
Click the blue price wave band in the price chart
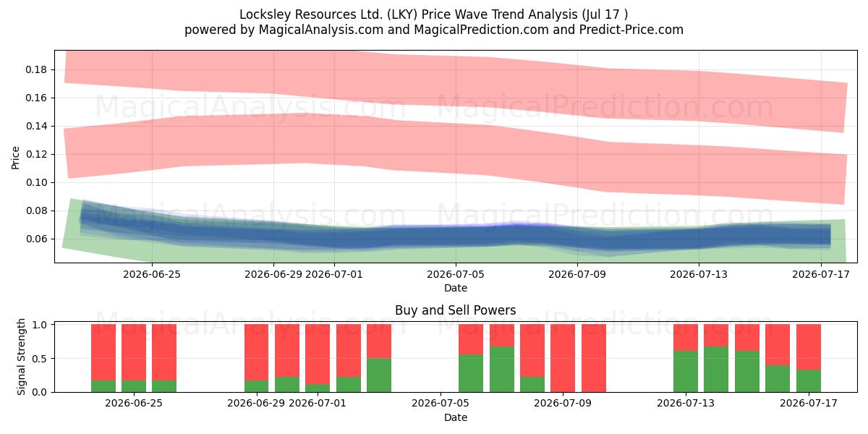click(x=456, y=235)
